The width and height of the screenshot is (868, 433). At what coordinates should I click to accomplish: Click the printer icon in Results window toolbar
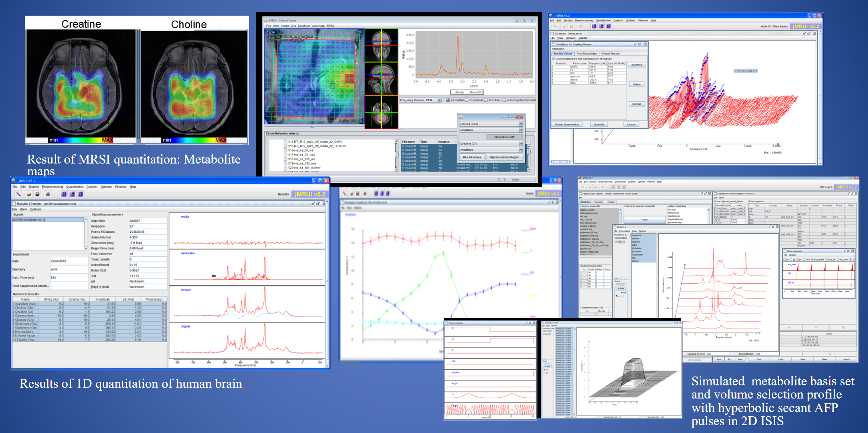(x=48, y=194)
